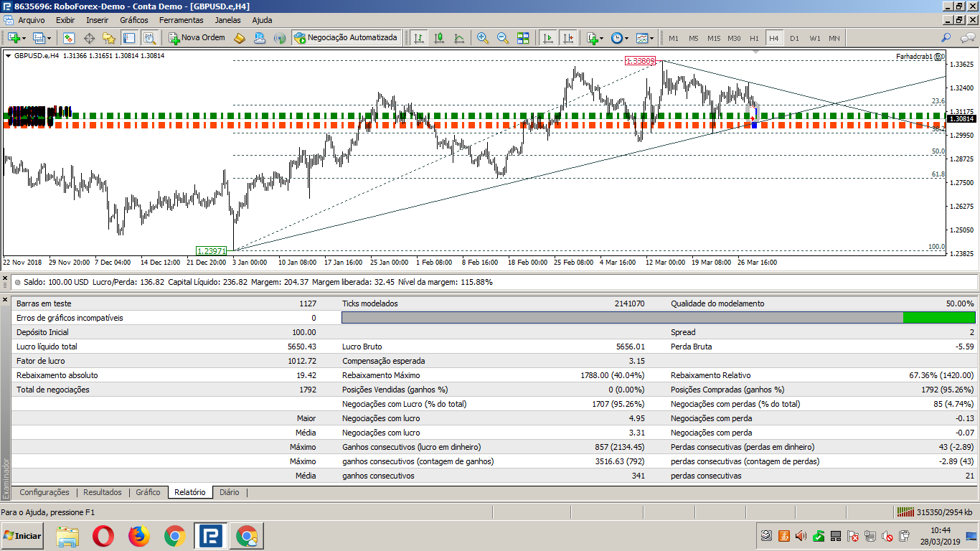Switch chart to candlestick display
Image resolution: width=980 pixels, height=551 pixels.
tap(438, 38)
